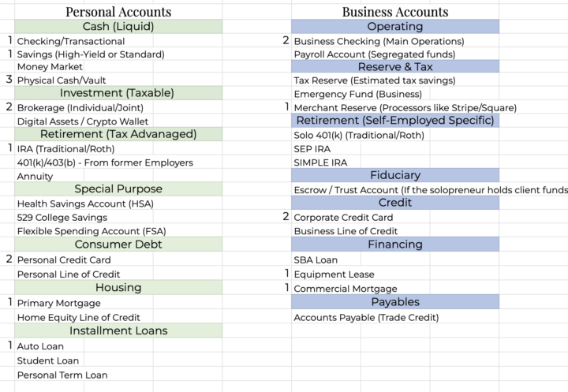Click the Cash (Liquid) green header
The image size is (568, 392).
tap(118, 27)
